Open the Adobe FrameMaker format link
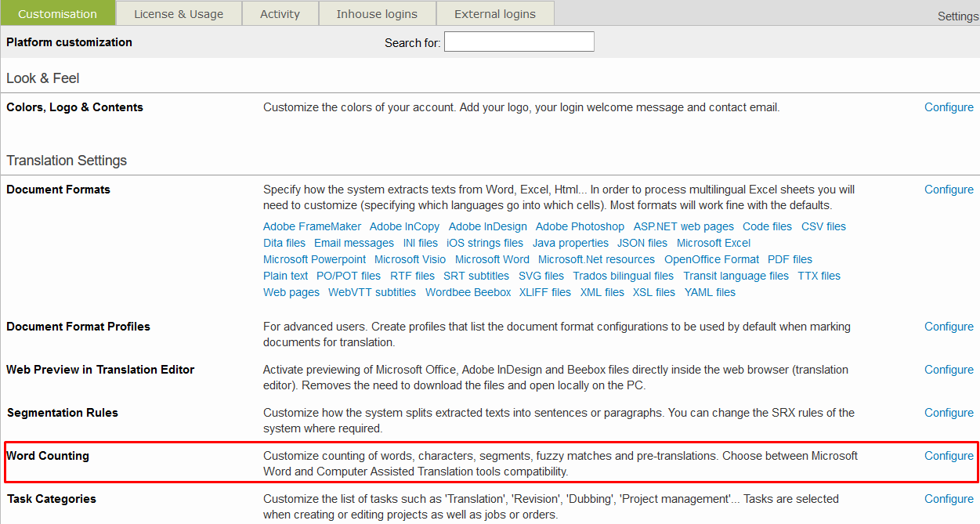980x524 pixels. (x=312, y=226)
